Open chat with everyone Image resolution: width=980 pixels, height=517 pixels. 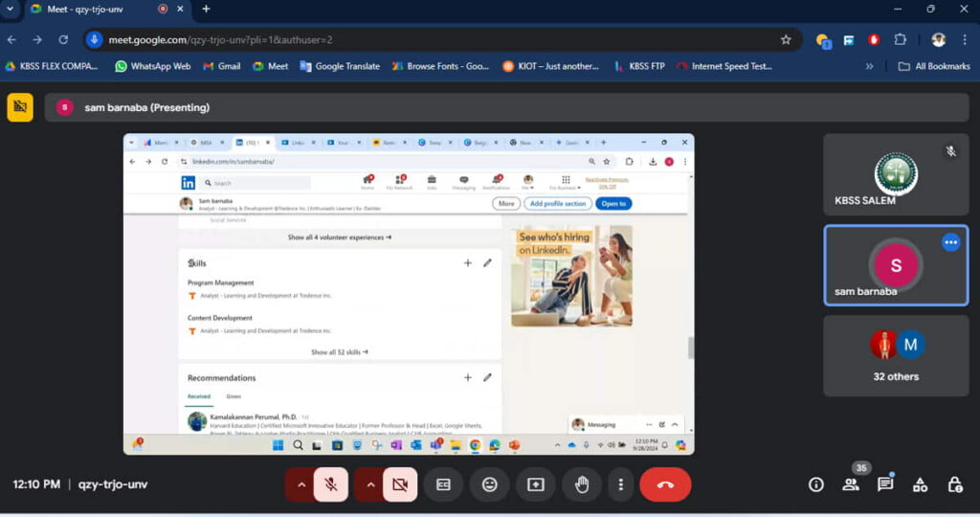tap(885, 484)
